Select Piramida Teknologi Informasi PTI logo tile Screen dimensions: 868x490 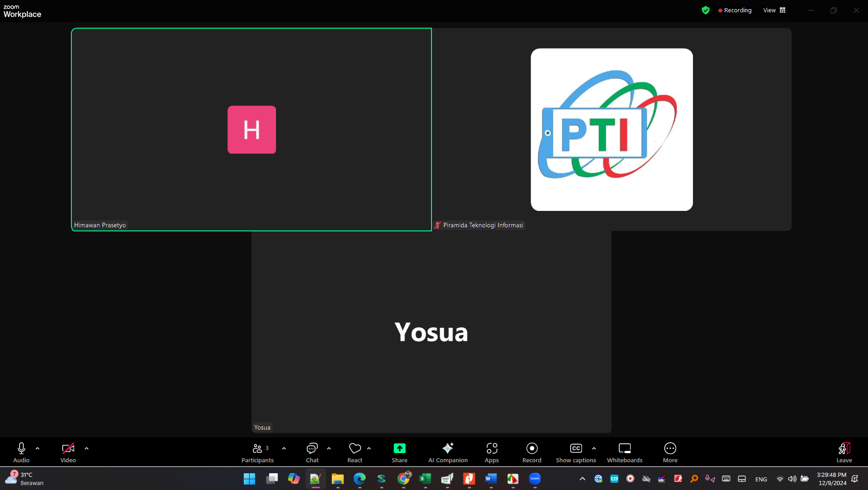coord(612,130)
